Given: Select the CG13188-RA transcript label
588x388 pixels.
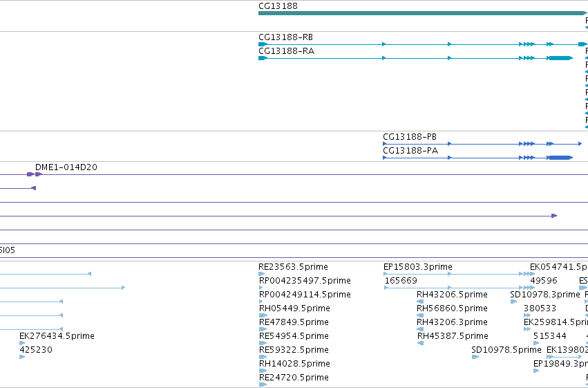Looking at the screenshot, I should (287, 51).
